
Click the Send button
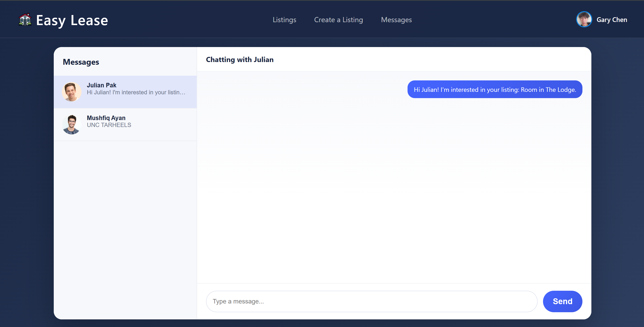pos(562,301)
